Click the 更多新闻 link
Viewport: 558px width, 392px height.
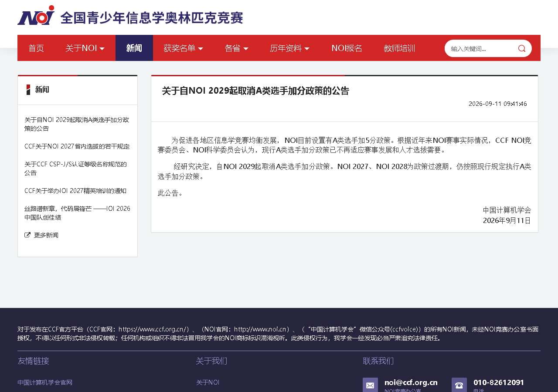(x=46, y=235)
